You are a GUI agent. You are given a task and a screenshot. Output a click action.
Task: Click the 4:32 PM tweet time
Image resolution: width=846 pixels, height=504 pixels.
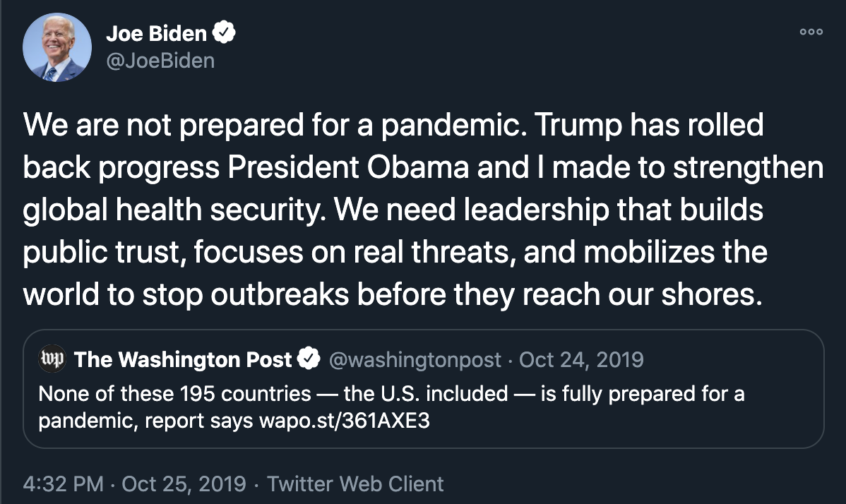point(63,484)
